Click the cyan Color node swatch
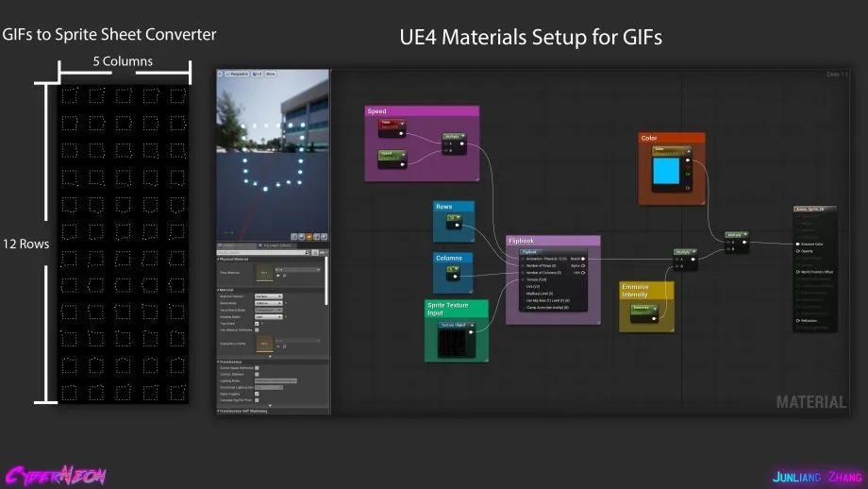868x489 pixels. 666,171
